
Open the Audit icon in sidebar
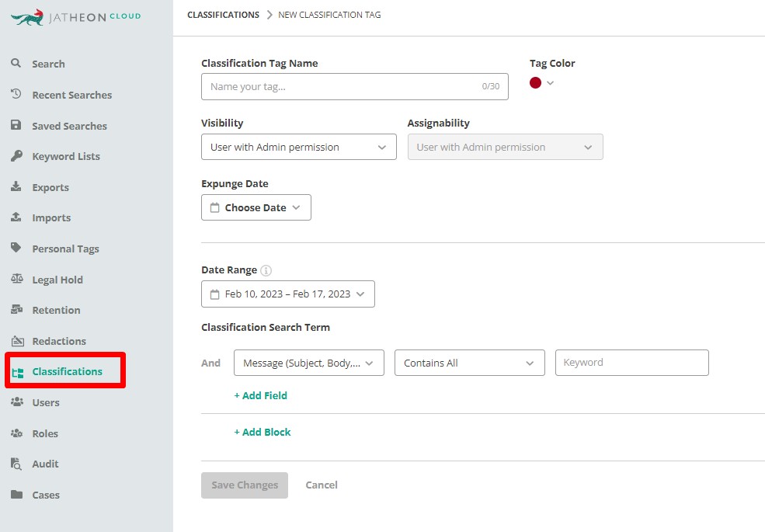click(x=16, y=464)
